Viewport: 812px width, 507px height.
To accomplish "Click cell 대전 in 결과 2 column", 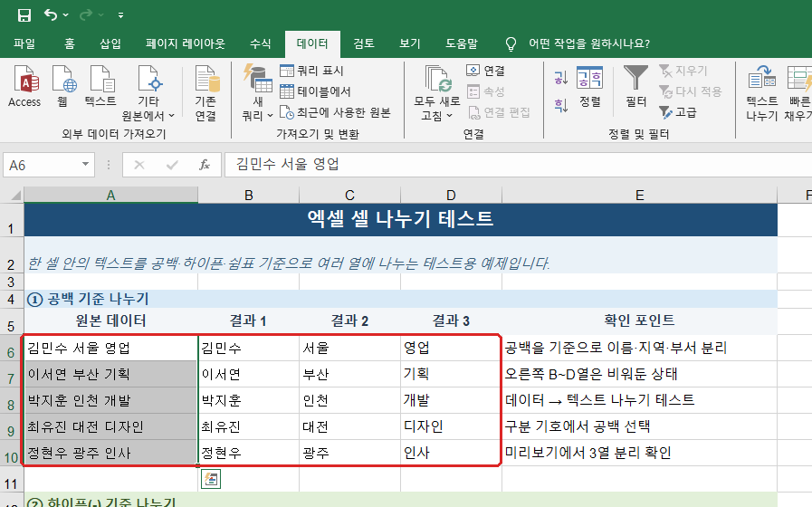I will click(349, 426).
